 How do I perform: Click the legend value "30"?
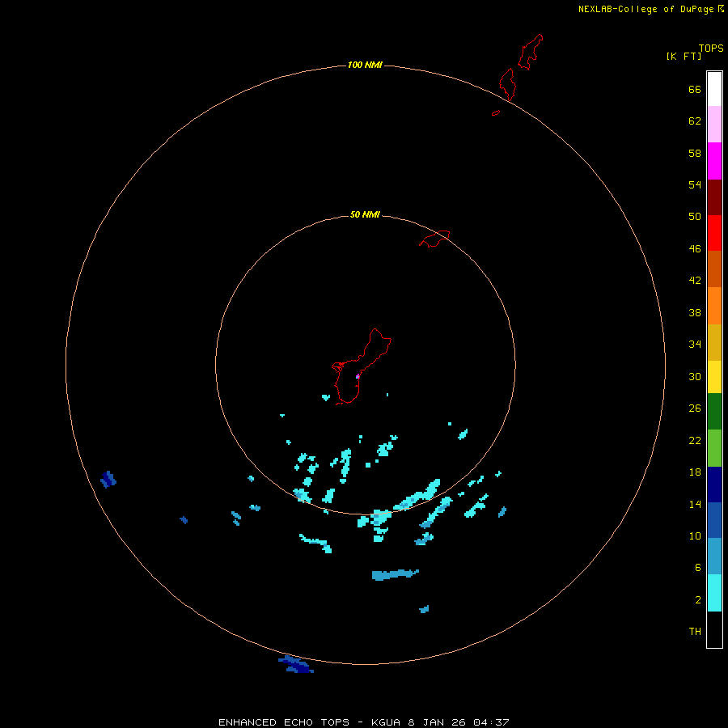coord(695,376)
